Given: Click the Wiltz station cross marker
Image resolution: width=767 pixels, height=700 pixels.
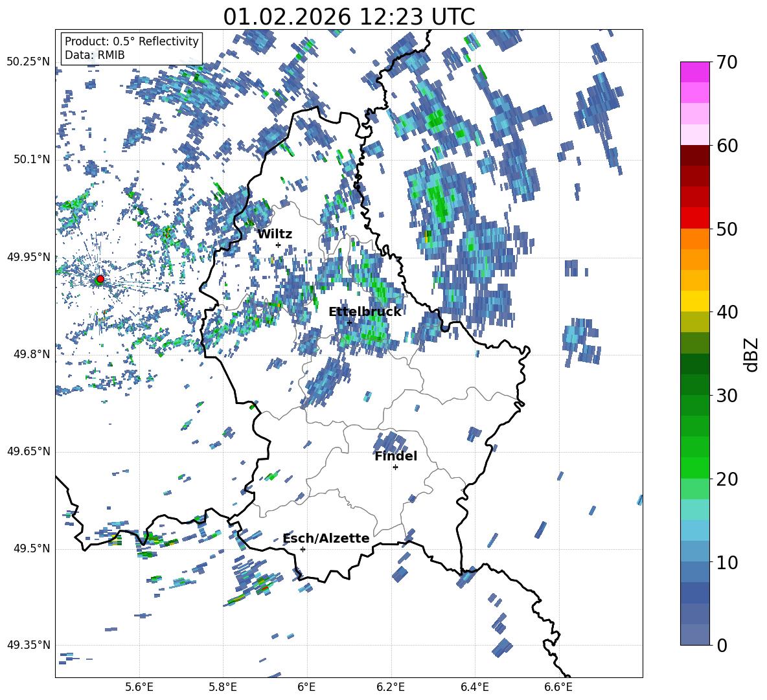Looking at the screenshot, I should click(279, 245).
